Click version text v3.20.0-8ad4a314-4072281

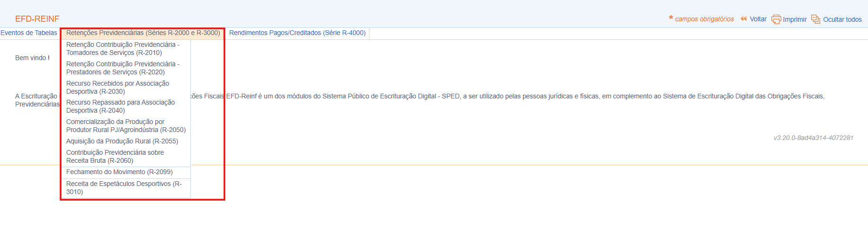(814, 138)
